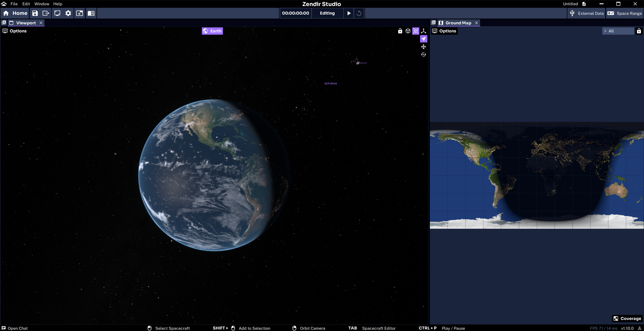Click the export arrow icon in the toolbar
The width and height of the screenshot is (644, 331).
click(46, 13)
